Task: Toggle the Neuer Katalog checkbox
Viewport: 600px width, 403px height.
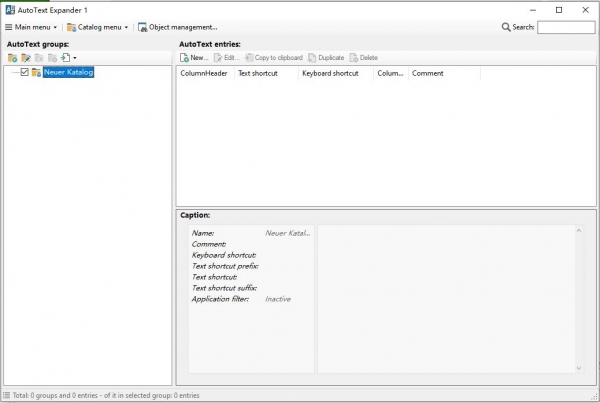Action: pyautogui.click(x=25, y=72)
